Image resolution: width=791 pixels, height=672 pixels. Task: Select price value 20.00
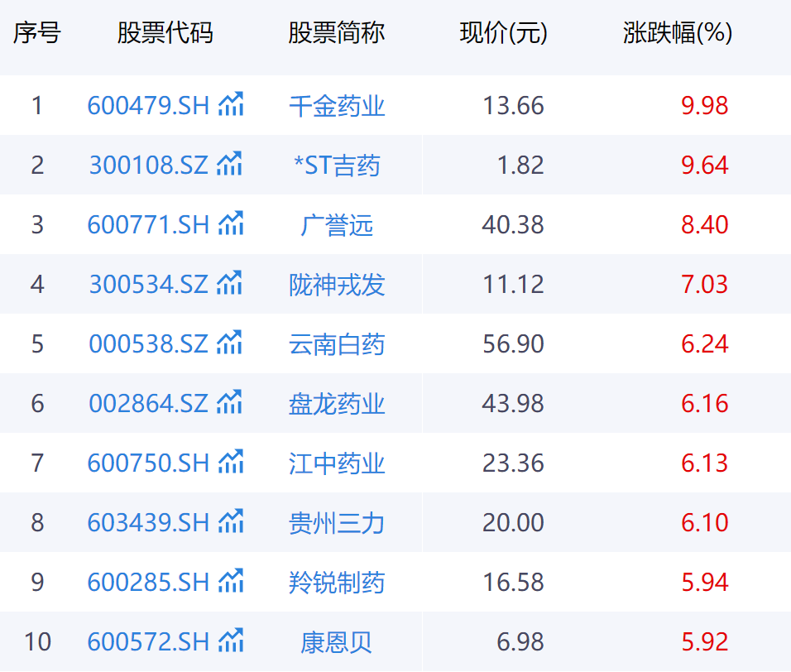(x=513, y=523)
